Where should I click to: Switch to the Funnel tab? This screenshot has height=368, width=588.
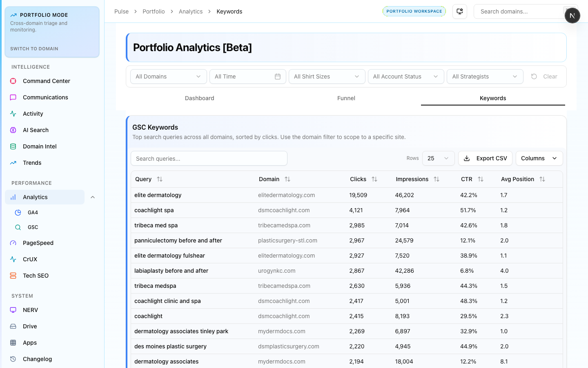346,98
